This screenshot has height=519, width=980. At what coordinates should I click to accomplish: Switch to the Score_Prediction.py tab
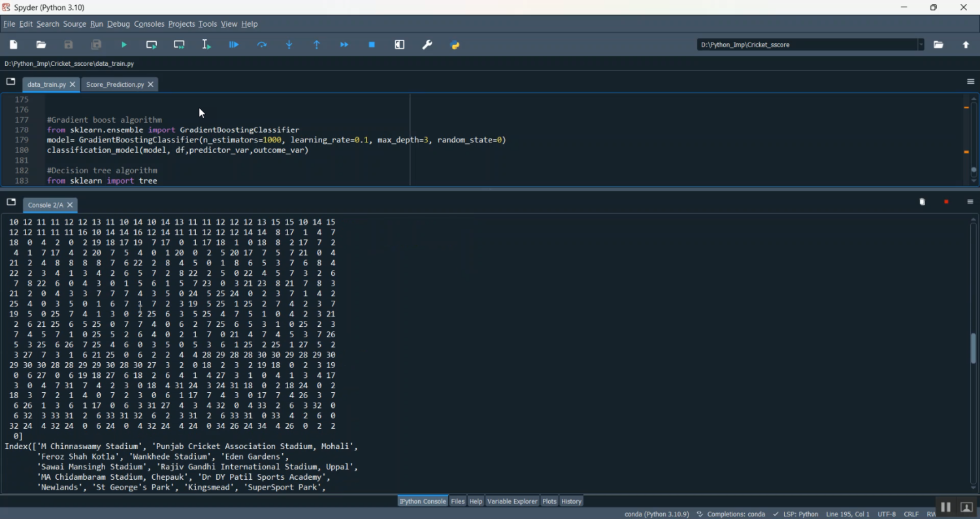[x=114, y=85]
